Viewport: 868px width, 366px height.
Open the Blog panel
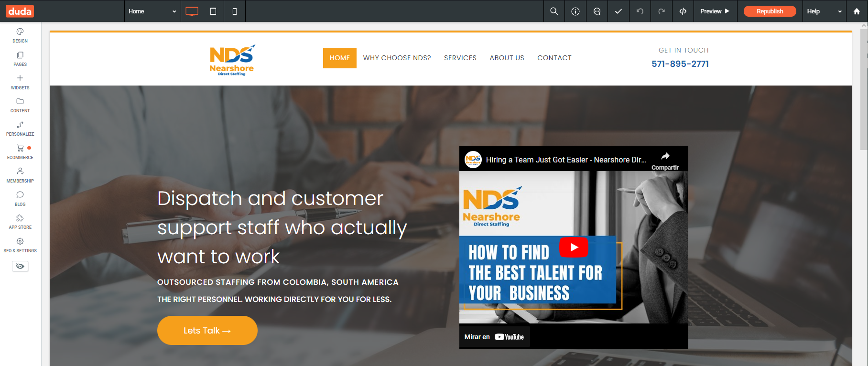(20, 199)
